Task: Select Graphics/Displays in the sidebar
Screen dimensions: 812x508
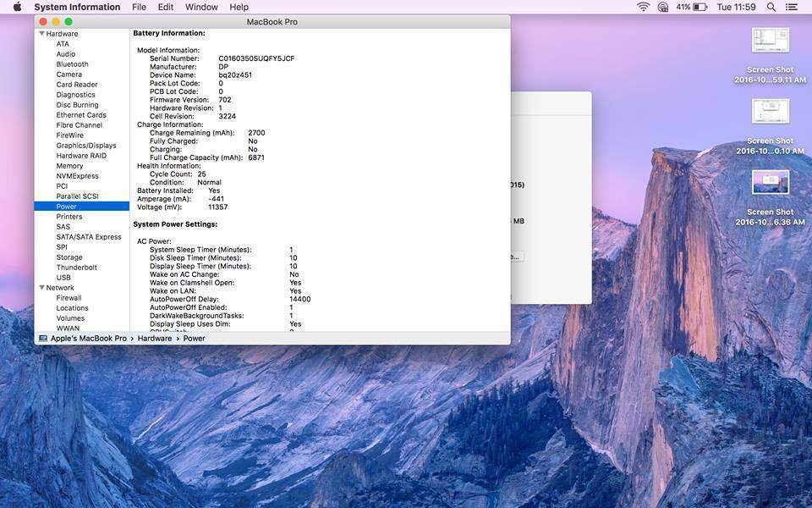Action: pyautogui.click(x=86, y=146)
